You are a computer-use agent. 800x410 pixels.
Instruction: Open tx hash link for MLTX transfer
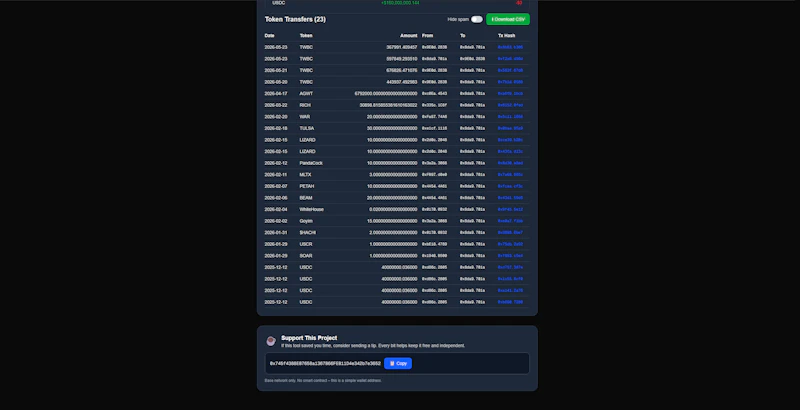click(510, 175)
